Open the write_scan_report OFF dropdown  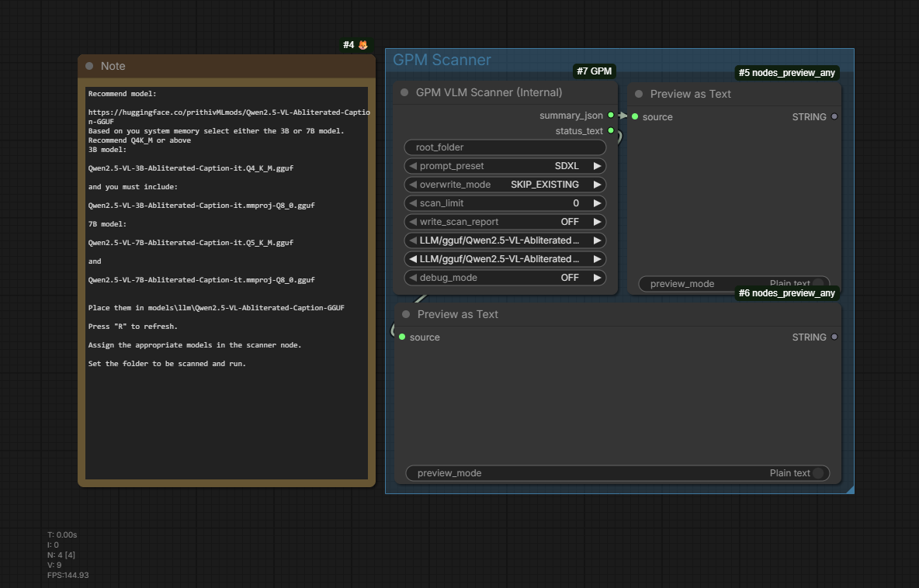pos(505,222)
